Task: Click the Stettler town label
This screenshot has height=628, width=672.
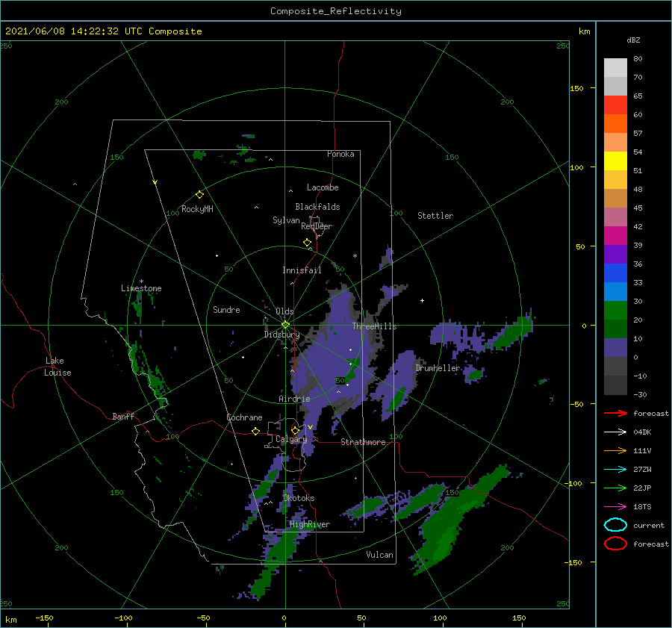Action: point(435,216)
